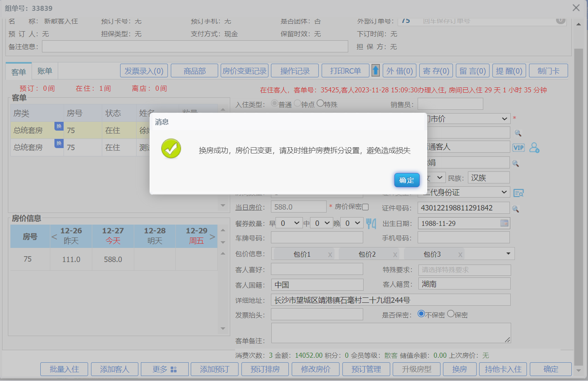Viewport: 588px width, 381px height.
Task: Open the 特殊要求 selection field
Action: (x=465, y=270)
